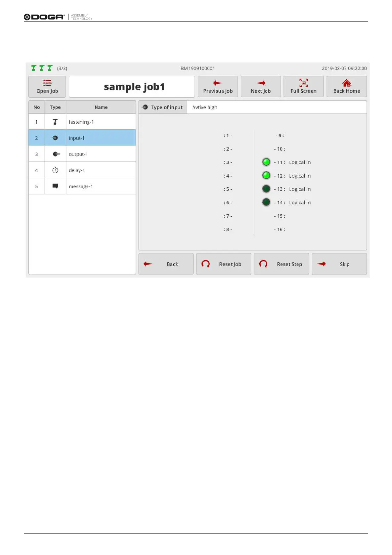The width and height of the screenshot is (392, 555).
Task: Click input channel label :5 -
Action: [228, 189]
